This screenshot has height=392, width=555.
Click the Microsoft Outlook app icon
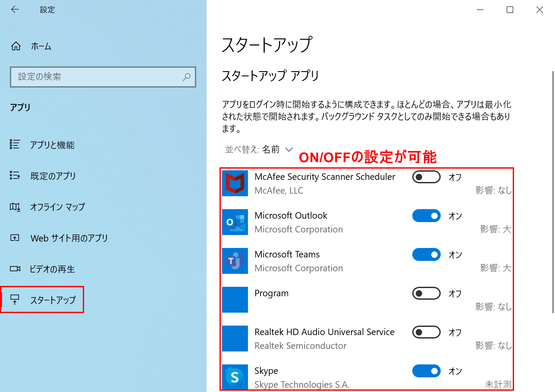click(x=235, y=222)
